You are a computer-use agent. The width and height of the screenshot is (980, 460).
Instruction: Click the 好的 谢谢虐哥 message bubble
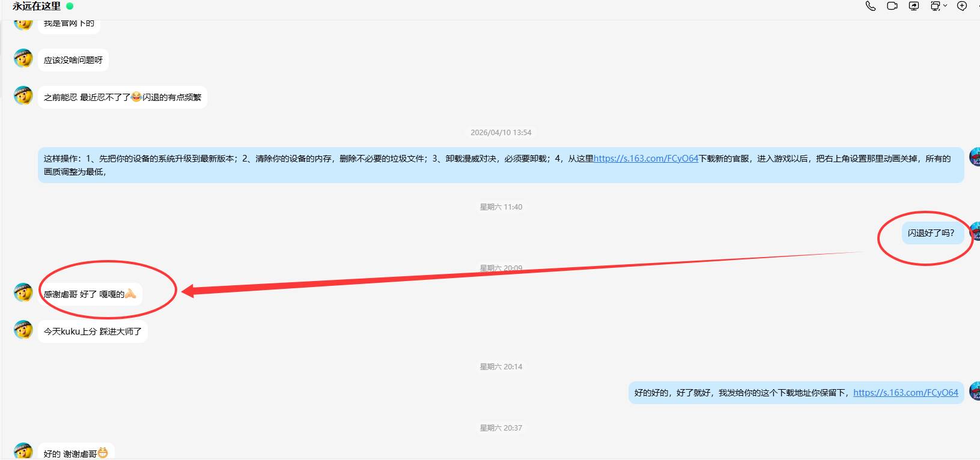point(75,453)
